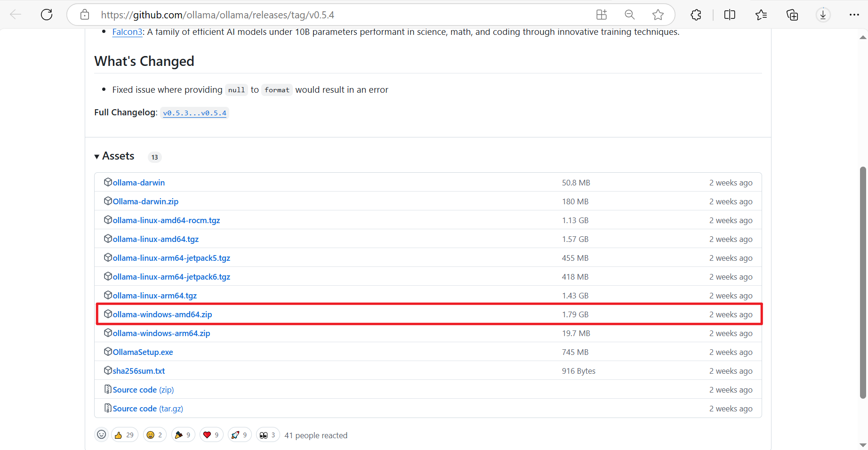Toggle thumbs up reaction with 29
Image resolution: width=868 pixels, height=450 pixels.
pos(124,435)
